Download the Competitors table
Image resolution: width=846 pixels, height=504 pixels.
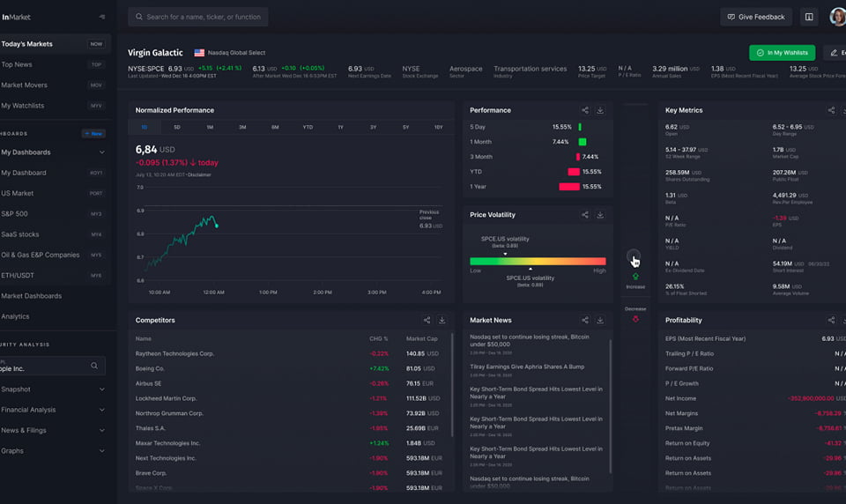(x=442, y=320)
